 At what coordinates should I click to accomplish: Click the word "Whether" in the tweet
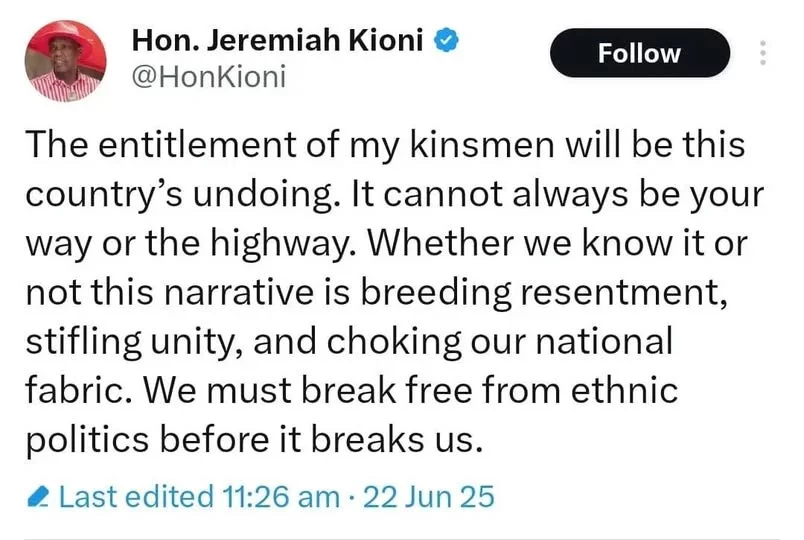(441, 243)
